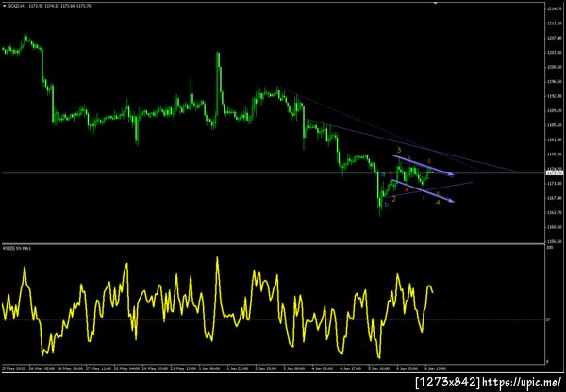Click the orange wave label 2
Viewport: 566px width, 392px height.
393,199
